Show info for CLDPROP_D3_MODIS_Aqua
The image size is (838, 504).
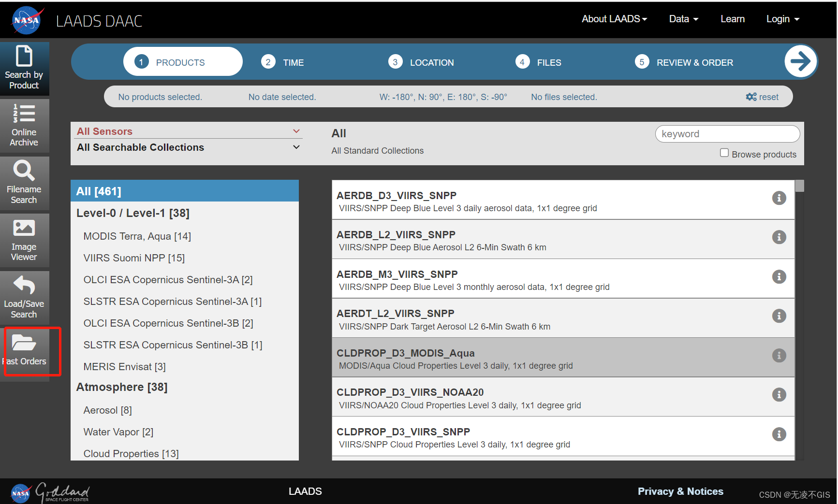(x=779, y=356)
